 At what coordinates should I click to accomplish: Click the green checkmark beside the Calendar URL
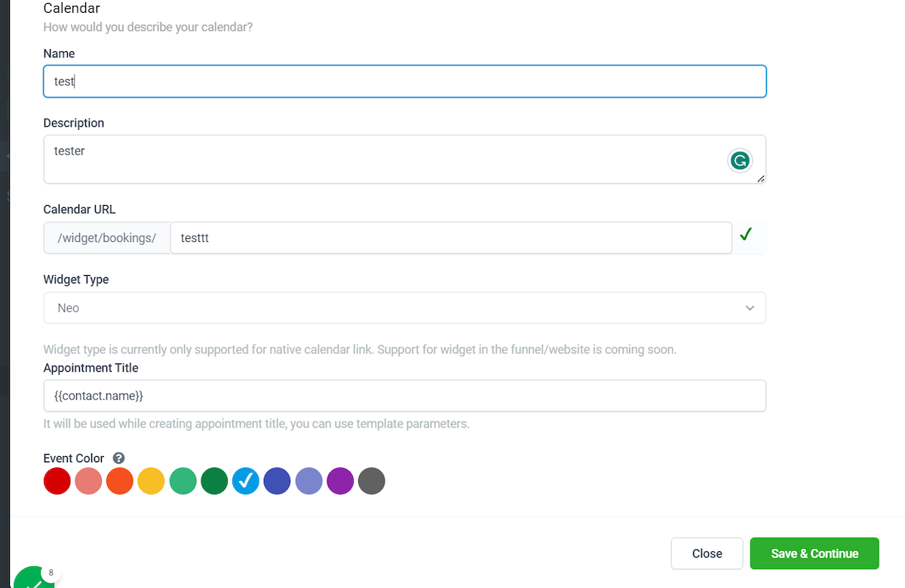[x=746, y=234]
